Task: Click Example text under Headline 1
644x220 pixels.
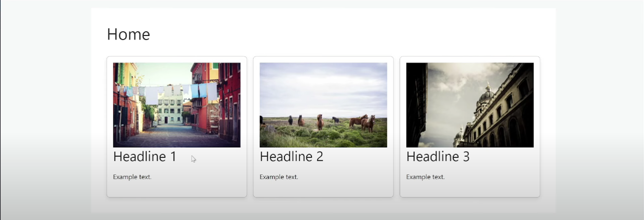Action: pos(132,177)
